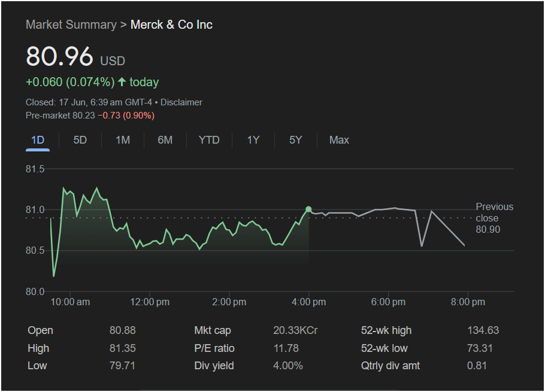Image resolution: width=545 pixels, height=392 pixels.
Task: Click the green closing price dot on chart
Action: (x=308, y=209)
